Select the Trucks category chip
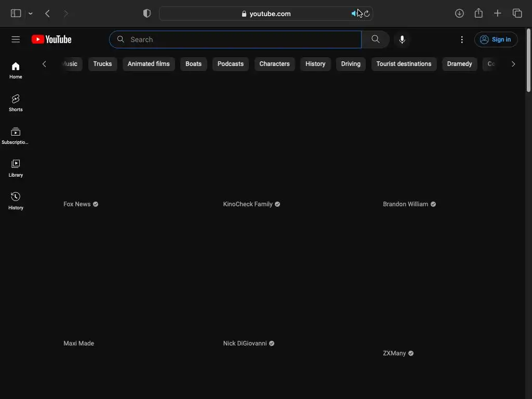Viewport: 532px width, 399px height. point(102,64)
